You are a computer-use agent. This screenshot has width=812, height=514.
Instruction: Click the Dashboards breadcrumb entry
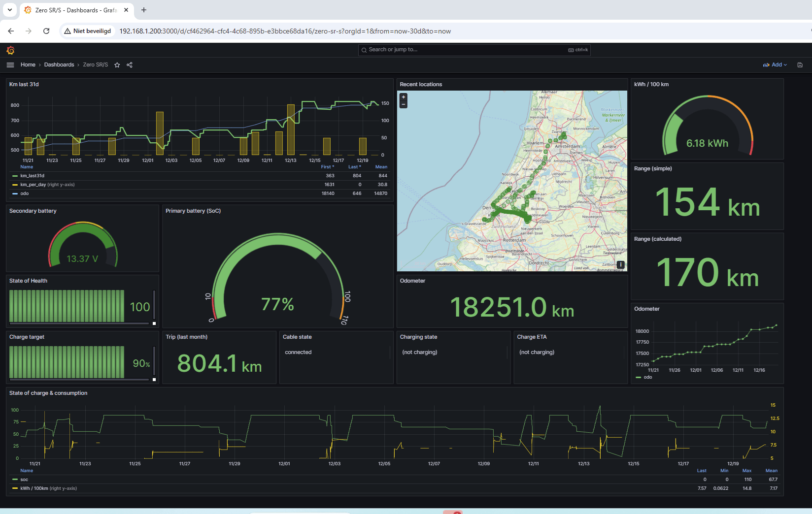pos(59,64)
